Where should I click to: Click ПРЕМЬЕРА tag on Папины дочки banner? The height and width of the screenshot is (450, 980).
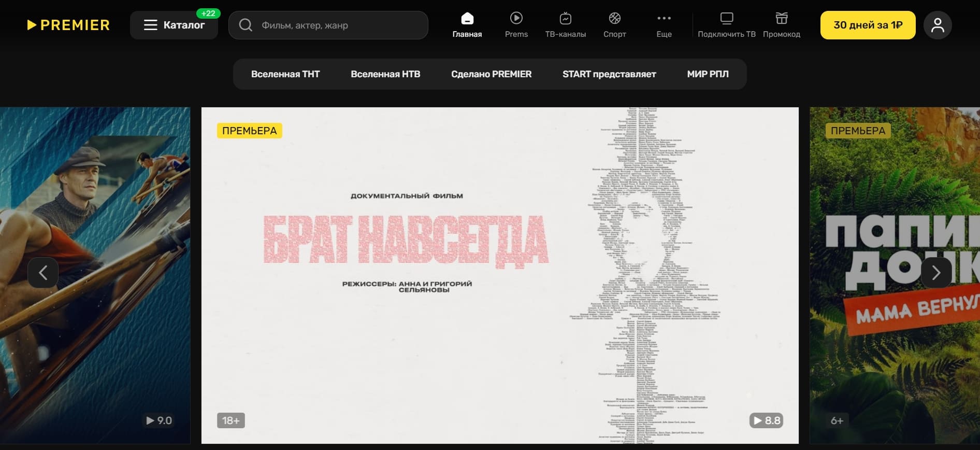tap(858, 131)
